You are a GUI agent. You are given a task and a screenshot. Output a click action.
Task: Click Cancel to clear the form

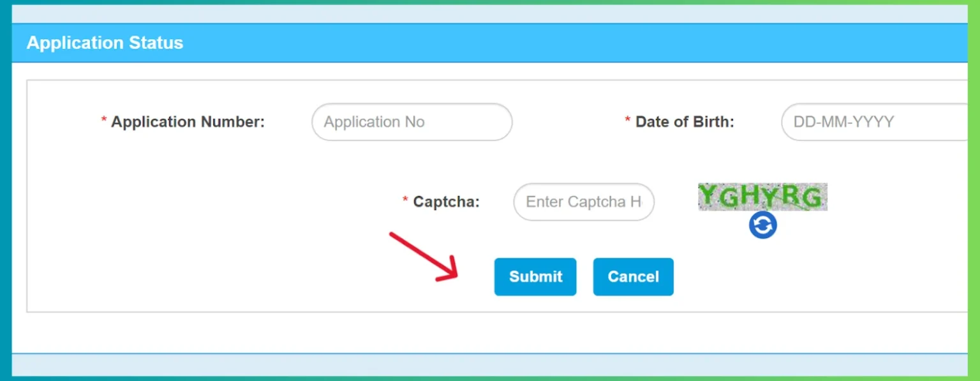tap(633, 276)
